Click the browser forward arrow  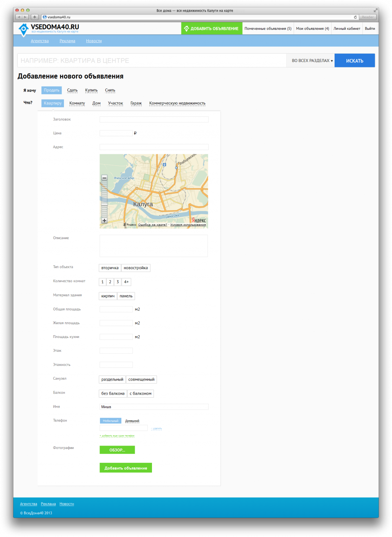coord(25,17)
